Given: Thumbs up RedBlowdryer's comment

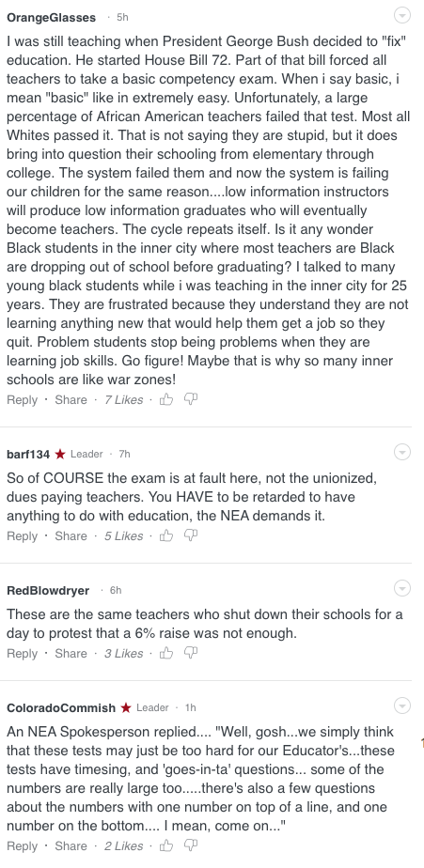Looking at the screenshot, I should (166, 653).
